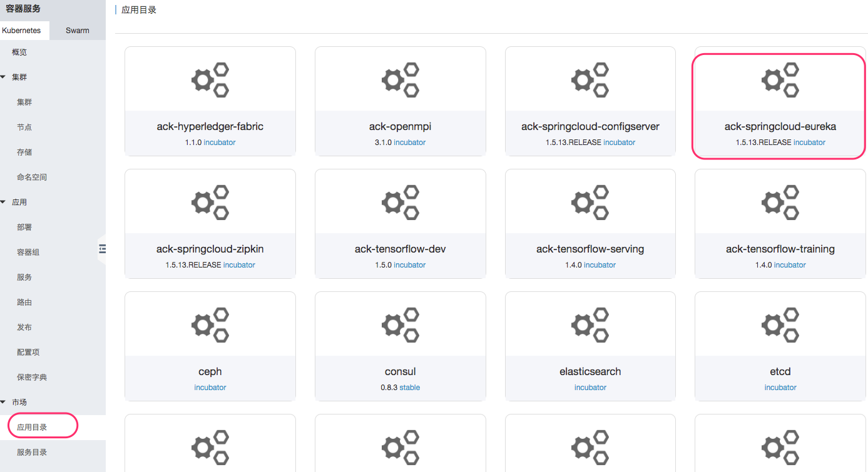Viewport: 868px width, 472px height.
Task: Click the ack-tensorflow-training title
Action: [780, 249]
